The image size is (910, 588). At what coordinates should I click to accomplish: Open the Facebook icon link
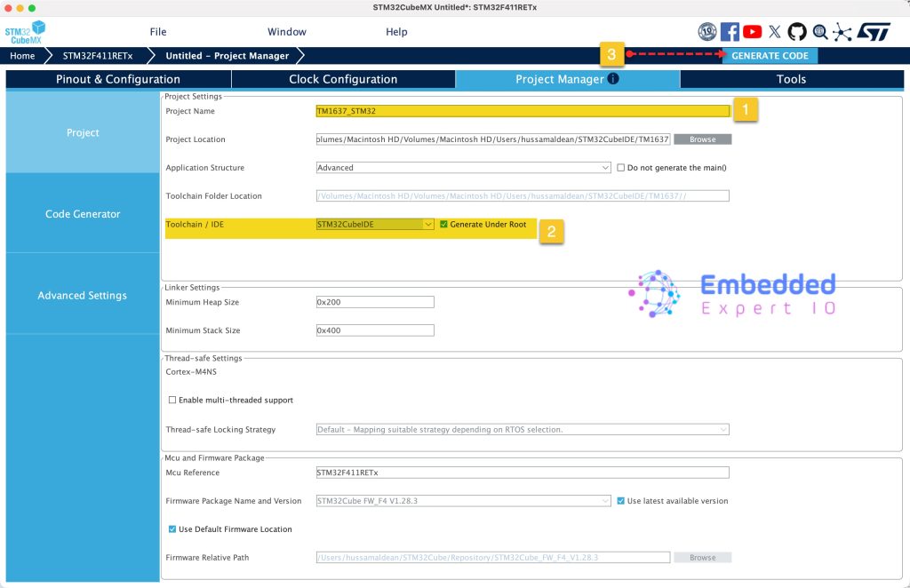point(730,32)
